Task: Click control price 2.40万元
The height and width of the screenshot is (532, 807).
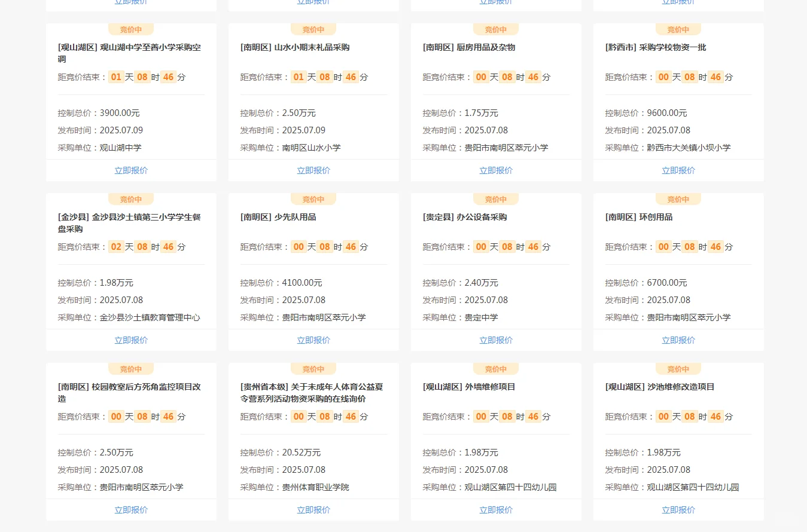Action: click(482, 283)
